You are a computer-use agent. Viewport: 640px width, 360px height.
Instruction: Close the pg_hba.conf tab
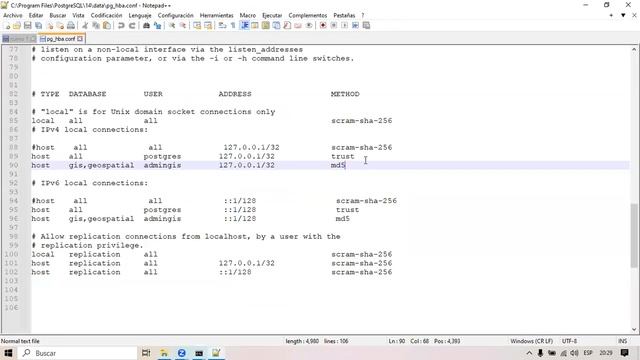point(80,39)
